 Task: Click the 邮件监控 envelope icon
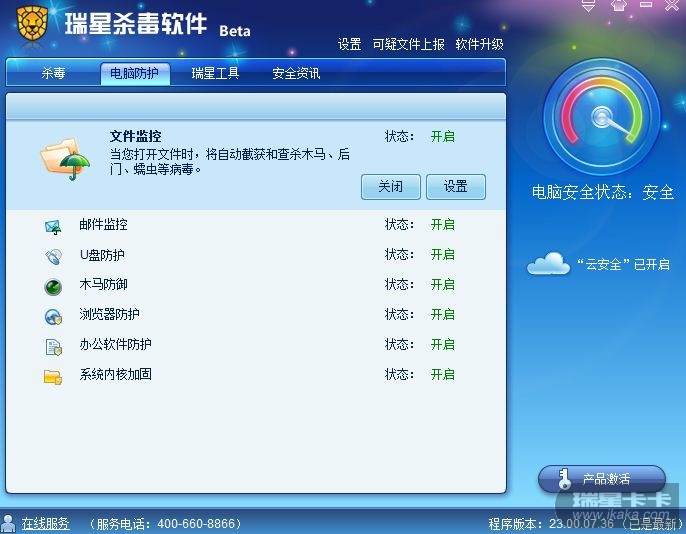click(53, 227)
